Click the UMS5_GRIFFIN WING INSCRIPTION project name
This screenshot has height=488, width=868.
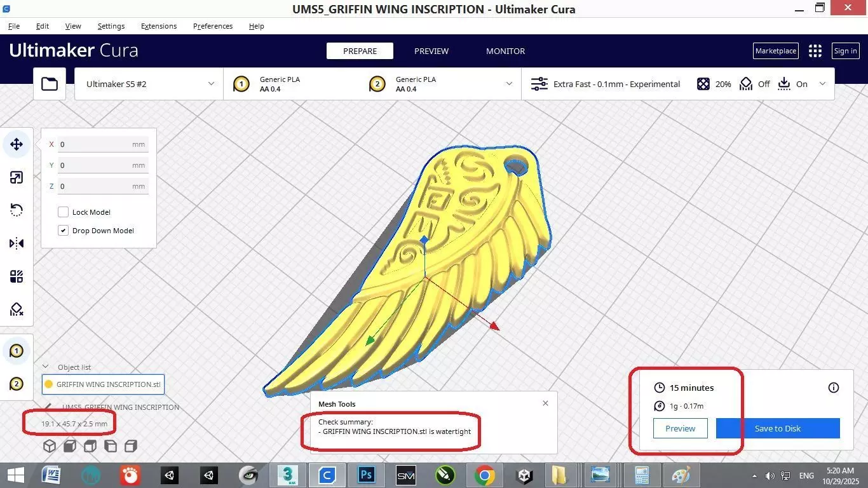121,407
